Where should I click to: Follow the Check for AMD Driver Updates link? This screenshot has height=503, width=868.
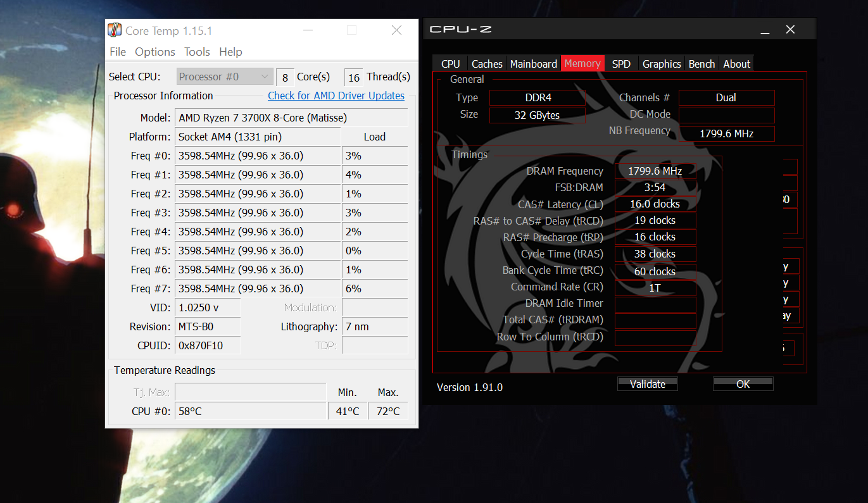(x=336, y=96)
